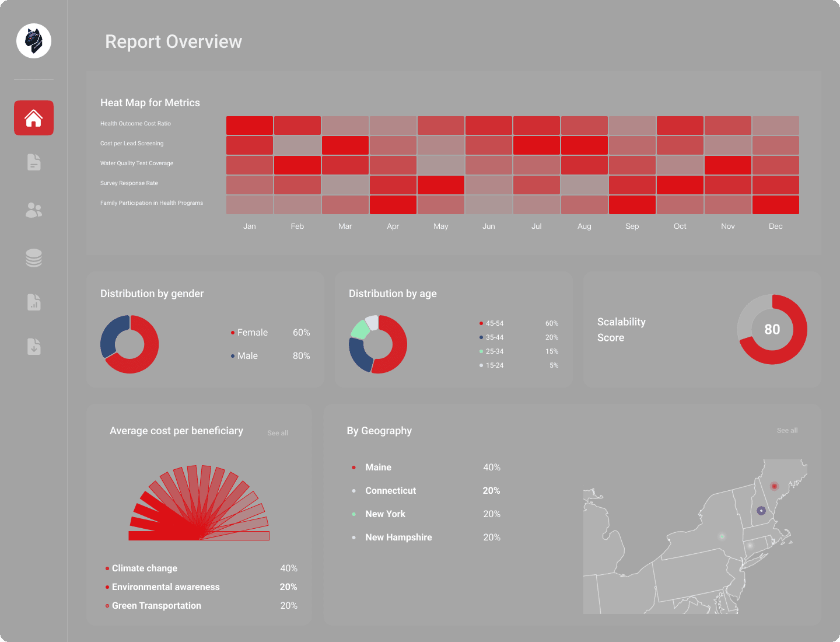Image resolution: width=840 pixels, height=642 pixels.
Task: Click the Scalability Score donut showing 80
Action: pos(772,330)
